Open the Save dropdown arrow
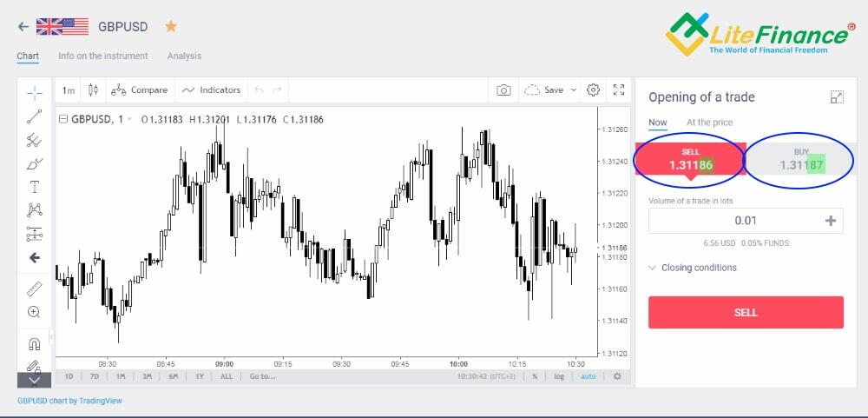The image size is (868, 418). [574, 90]
